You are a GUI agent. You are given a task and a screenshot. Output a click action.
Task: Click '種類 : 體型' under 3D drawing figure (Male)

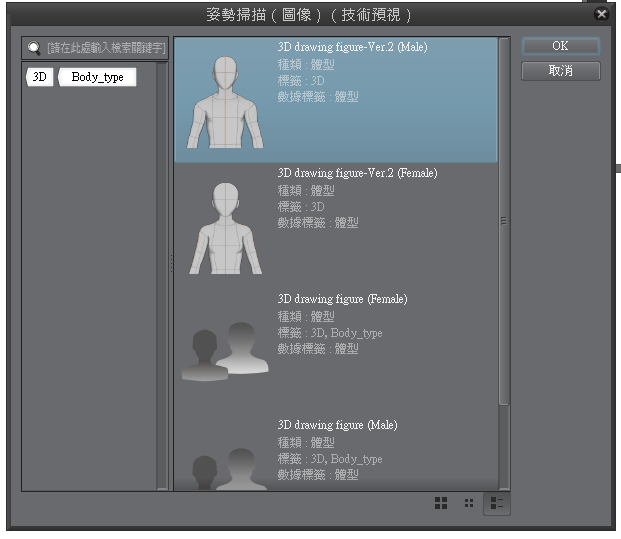[306, 442]
